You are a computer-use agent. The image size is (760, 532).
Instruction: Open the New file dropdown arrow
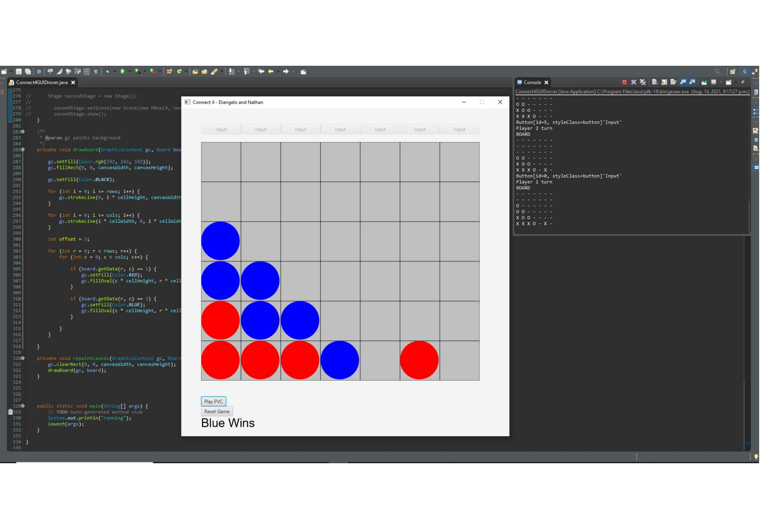point(11,72)
